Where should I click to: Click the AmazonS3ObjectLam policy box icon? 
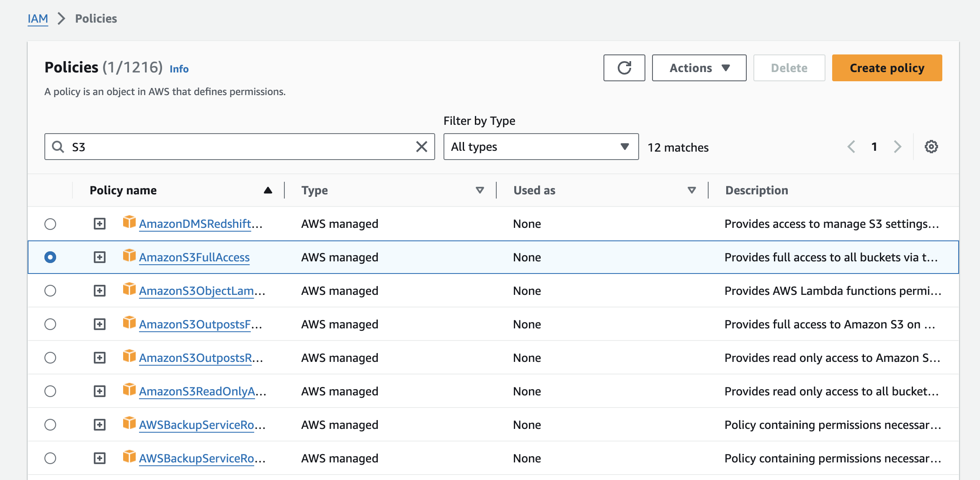click(129, 289)
